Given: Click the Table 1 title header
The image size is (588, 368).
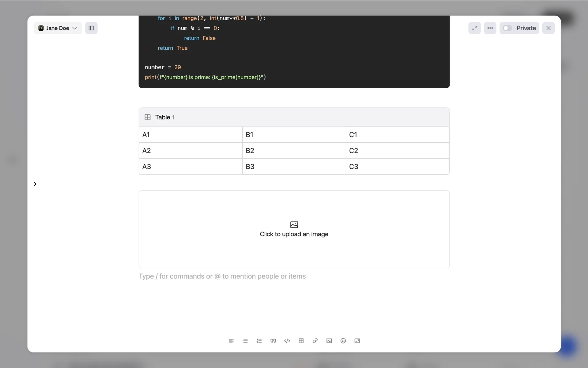Looking at the screenshot, I should click(164, 117).
